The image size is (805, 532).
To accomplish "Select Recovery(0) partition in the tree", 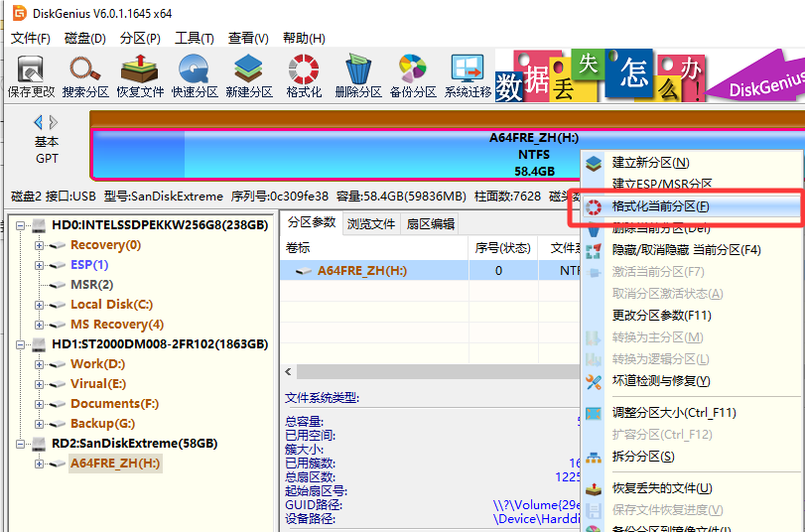I will 105,245.
